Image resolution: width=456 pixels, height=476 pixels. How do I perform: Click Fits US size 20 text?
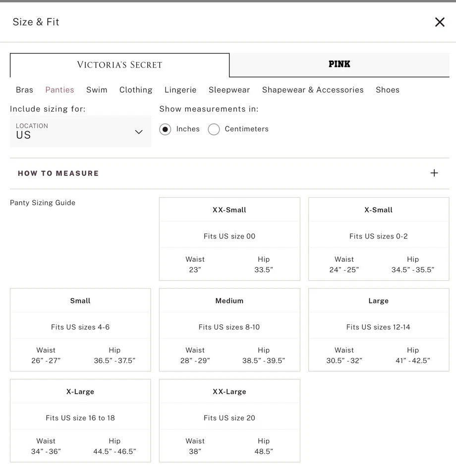pos(229,418)
